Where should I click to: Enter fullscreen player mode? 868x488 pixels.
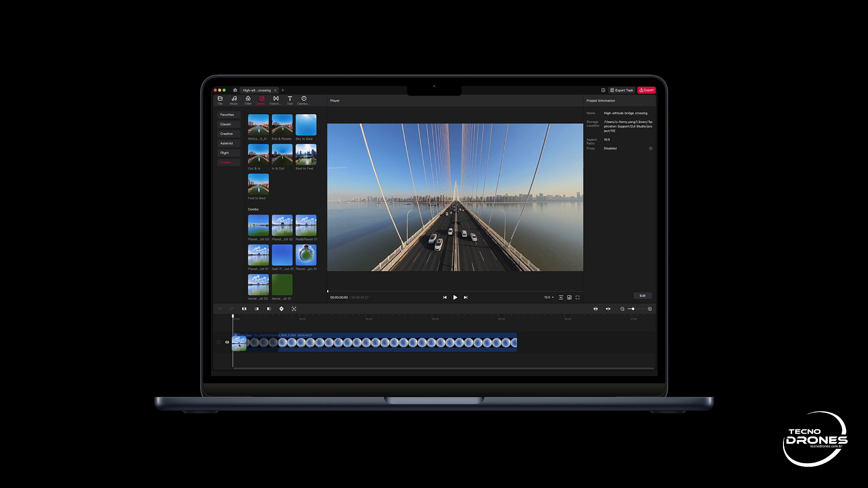pos(577,297)
